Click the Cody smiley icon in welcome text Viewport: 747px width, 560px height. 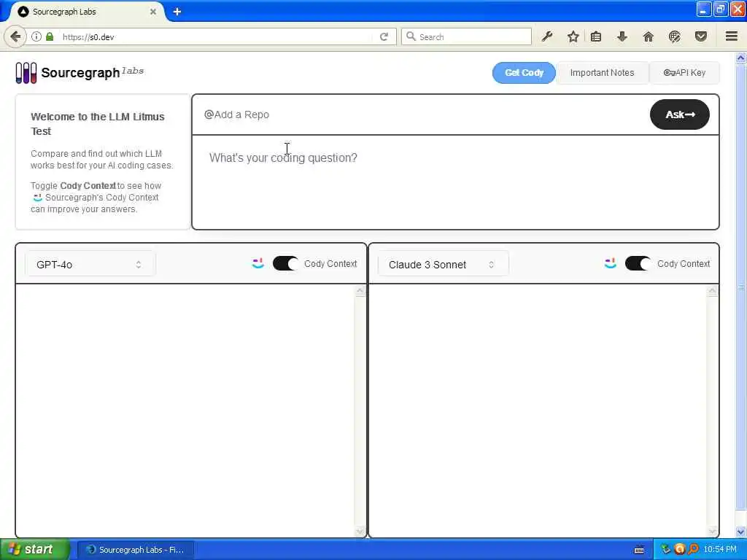[38, 197]
